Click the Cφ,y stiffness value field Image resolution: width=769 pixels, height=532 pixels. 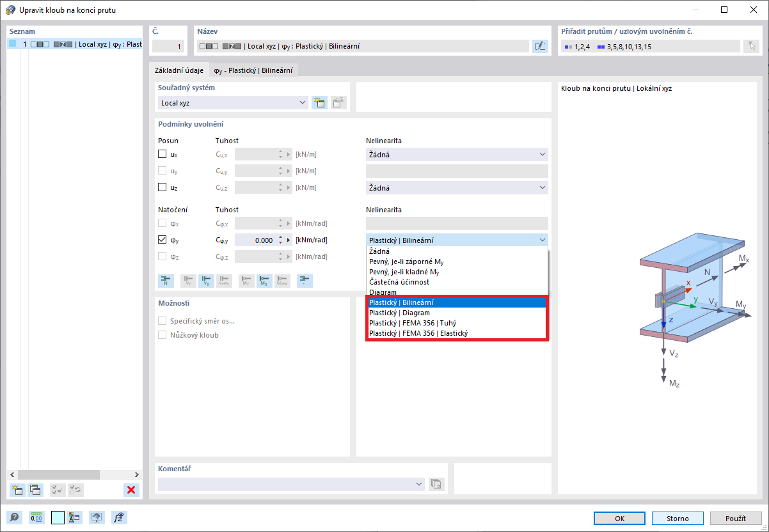tap(255, 240)
